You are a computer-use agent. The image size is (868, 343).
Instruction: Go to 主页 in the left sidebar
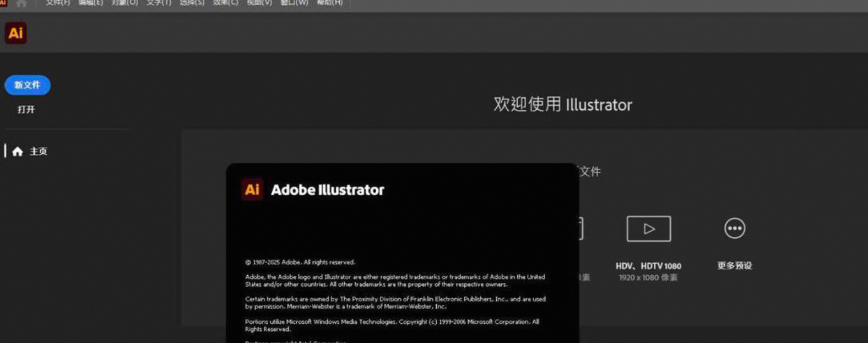[x=30, y=151]
